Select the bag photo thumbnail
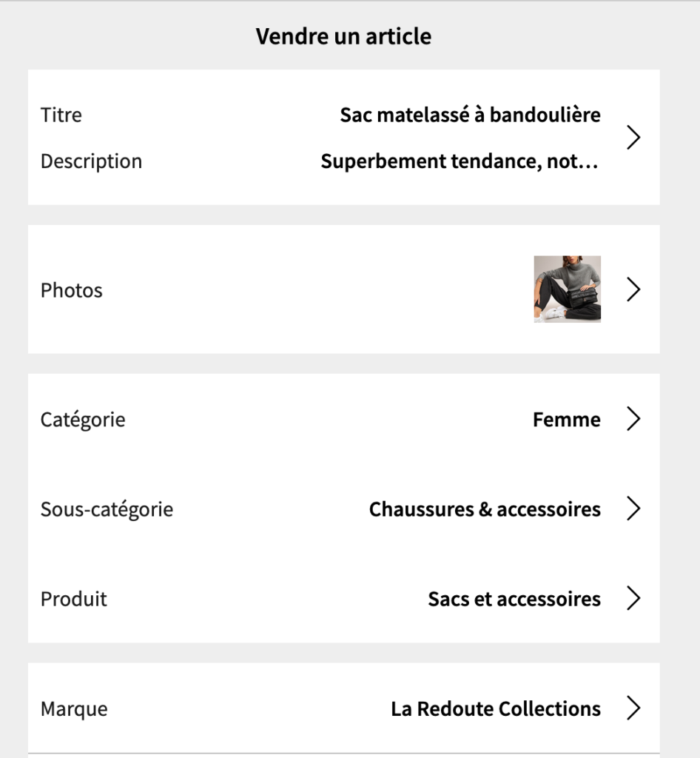 pyautogui.click(x=567, y=289)
